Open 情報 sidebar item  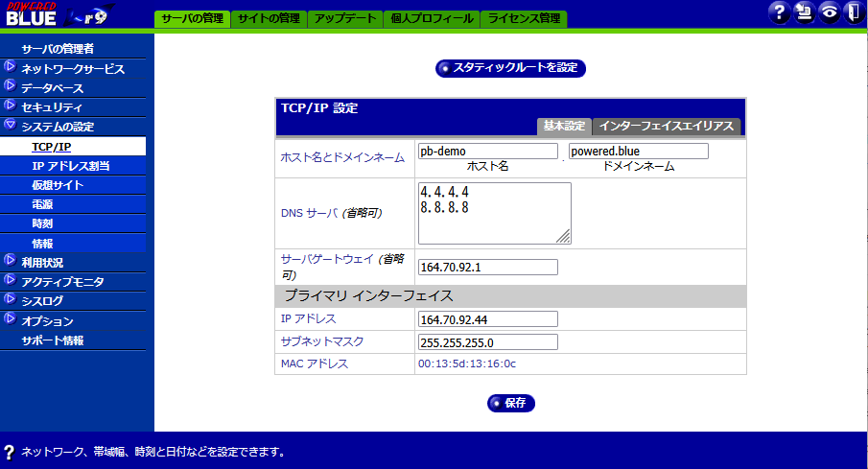(42, 244)
